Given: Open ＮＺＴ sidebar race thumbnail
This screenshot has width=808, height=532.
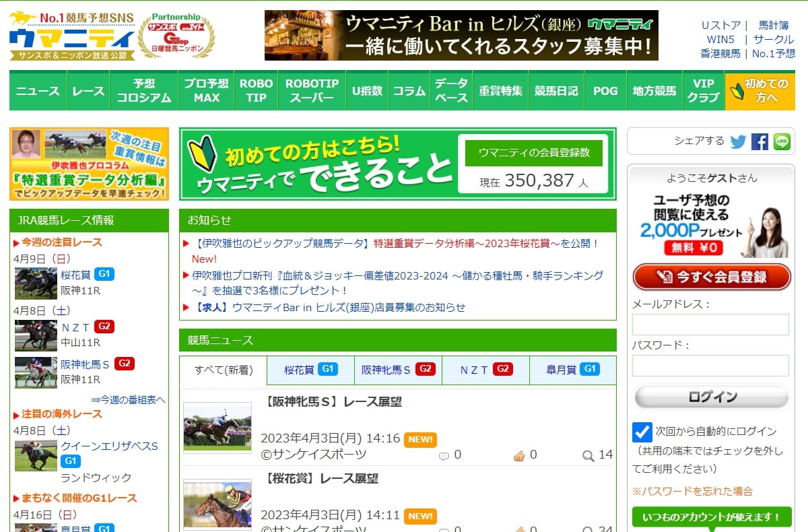Looking at the screenshot, I should coord(36,336).
